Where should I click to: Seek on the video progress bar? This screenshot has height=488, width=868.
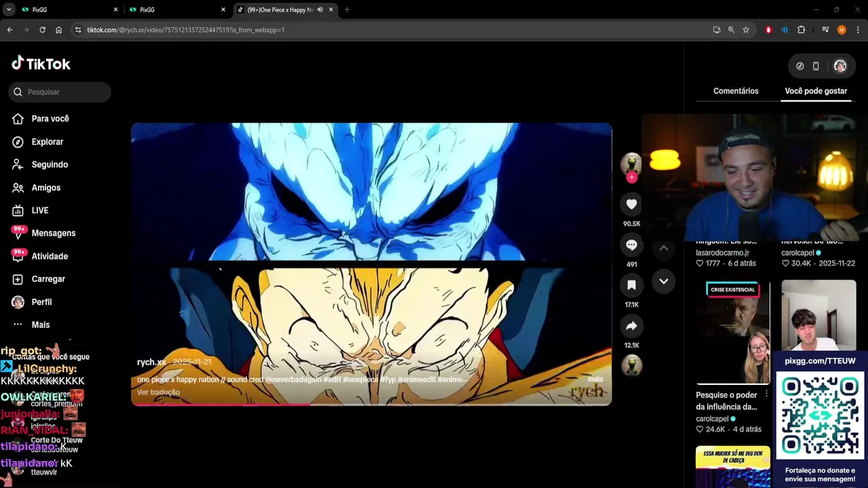[372, 405]
